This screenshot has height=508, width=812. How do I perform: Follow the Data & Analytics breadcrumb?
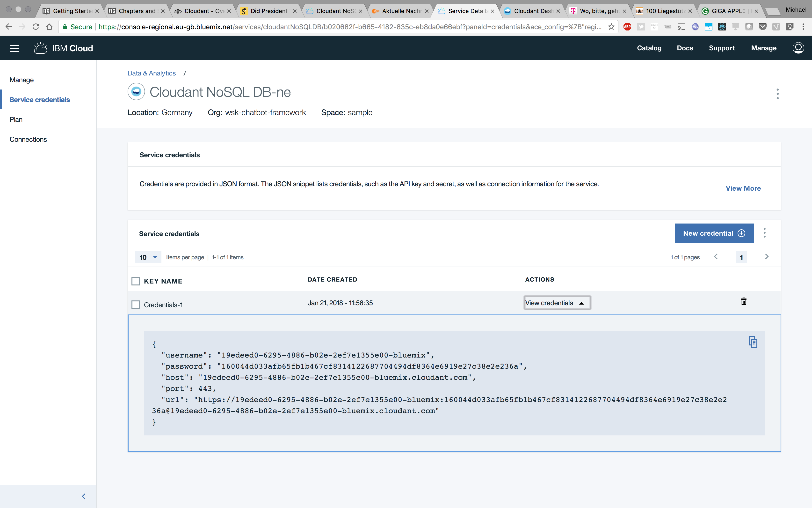151,73
